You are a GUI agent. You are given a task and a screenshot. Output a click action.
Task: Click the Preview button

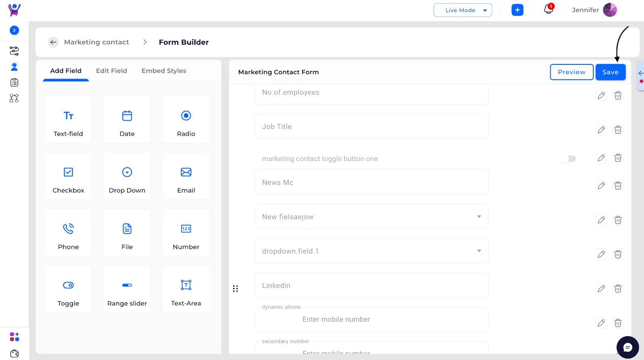[x=572, y=72]
